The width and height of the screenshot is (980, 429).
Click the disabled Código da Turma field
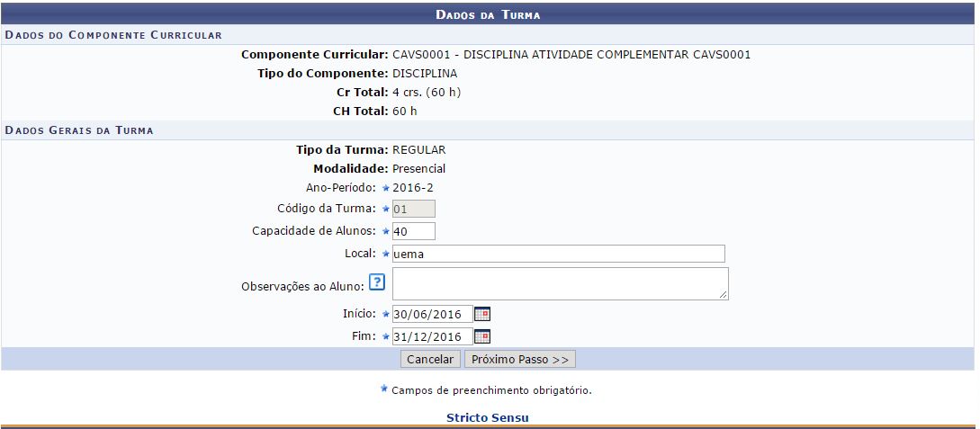(414, 210)
